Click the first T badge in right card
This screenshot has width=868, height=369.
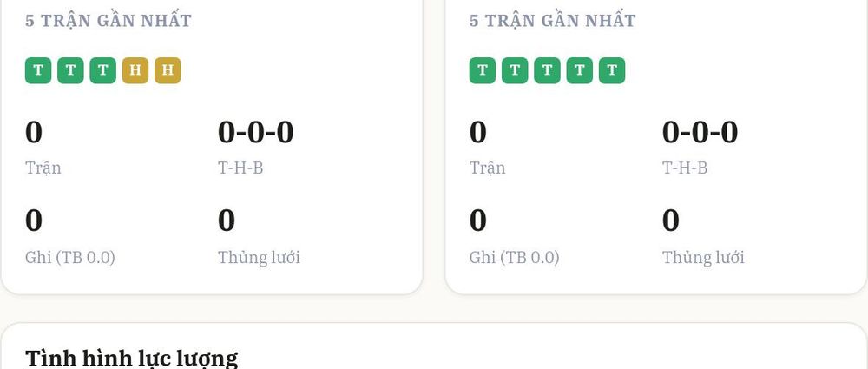click(x=482, y=70)
